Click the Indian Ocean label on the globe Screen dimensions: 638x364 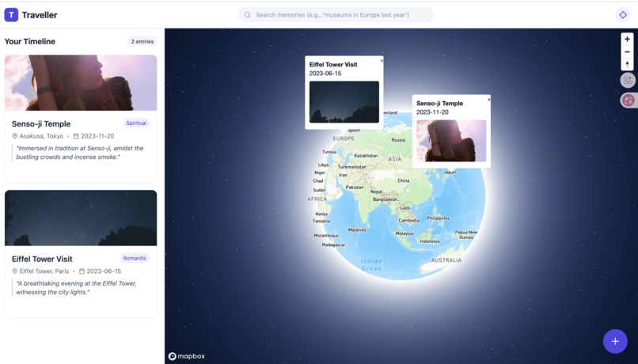point(371,265)
